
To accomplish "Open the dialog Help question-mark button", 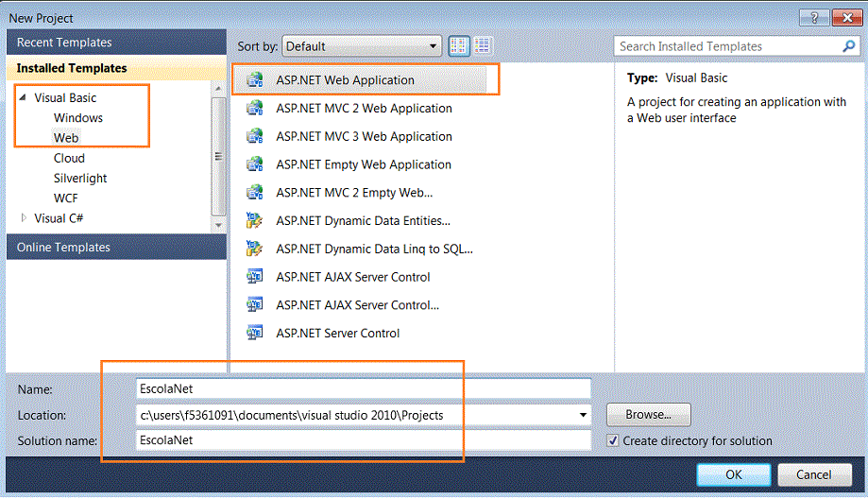I will click(x=814, y=18).
